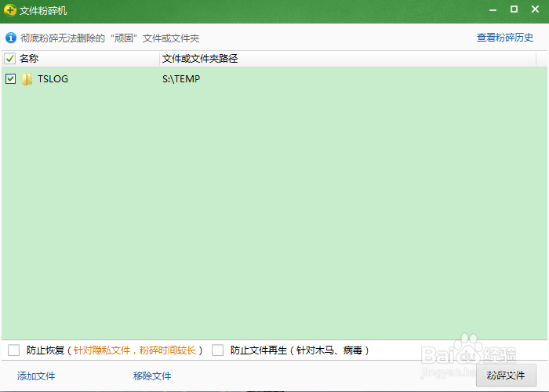The height and width of the screenshot is (392, 549).
Task: Enable the 防止文件再生 checkbox
Action: tap(217, 350)
